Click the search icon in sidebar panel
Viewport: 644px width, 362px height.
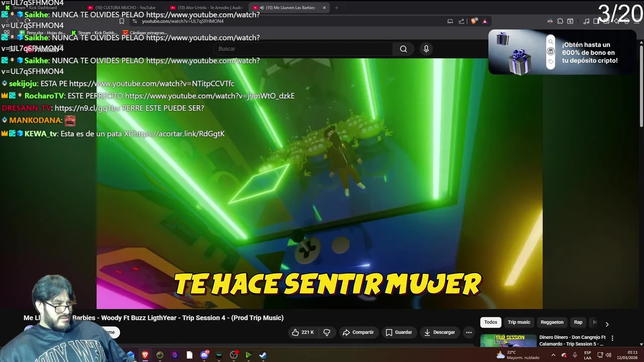[x=550, y=42]
